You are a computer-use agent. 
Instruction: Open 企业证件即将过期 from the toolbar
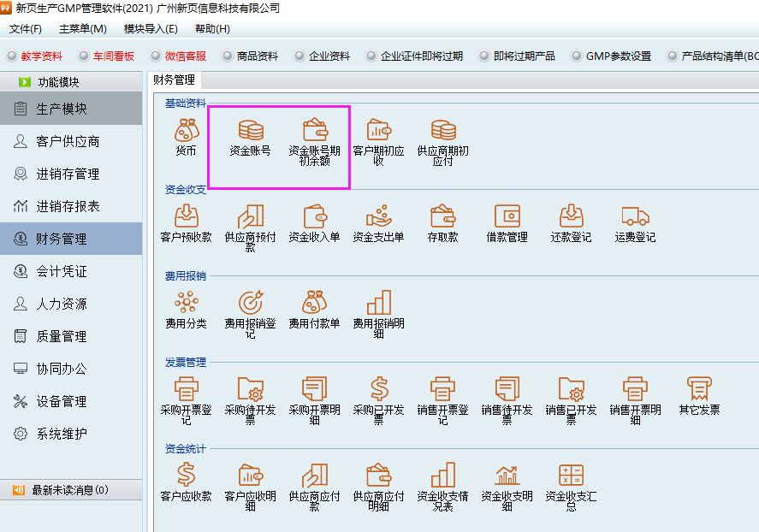point(414,56)
